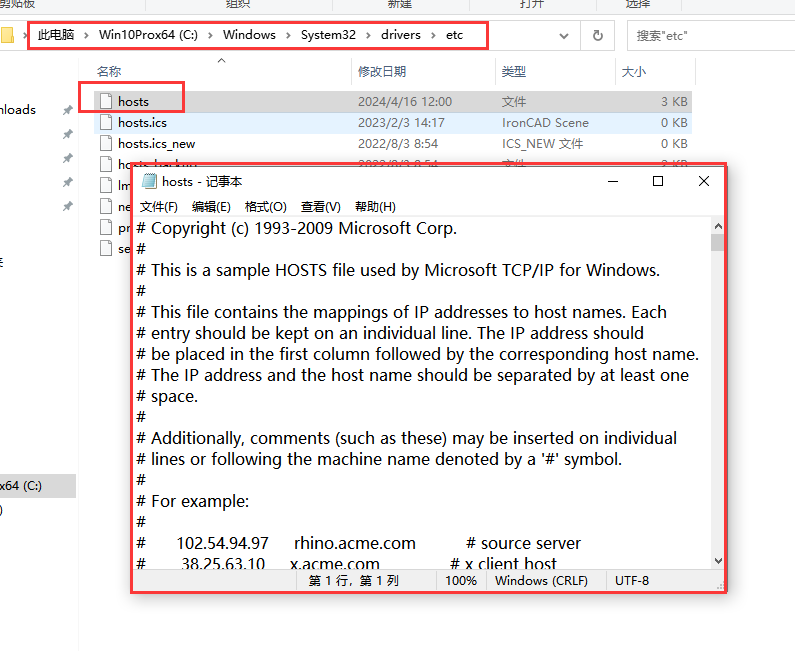Expand chevron after Windows breadcrumb
Image resolution: width=795 pixels, height=651 pixels.
coord(288,35)
